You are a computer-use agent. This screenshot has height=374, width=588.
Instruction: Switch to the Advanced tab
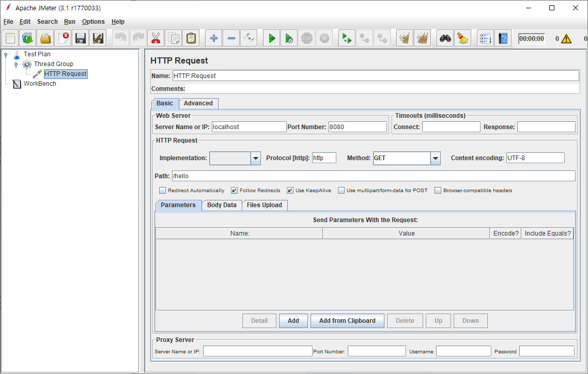(x=198, y=103)
